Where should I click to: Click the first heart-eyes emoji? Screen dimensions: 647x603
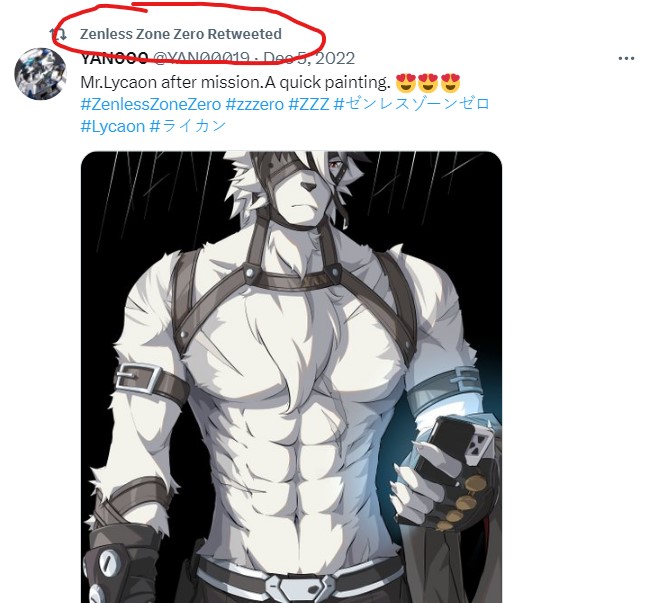406,83
